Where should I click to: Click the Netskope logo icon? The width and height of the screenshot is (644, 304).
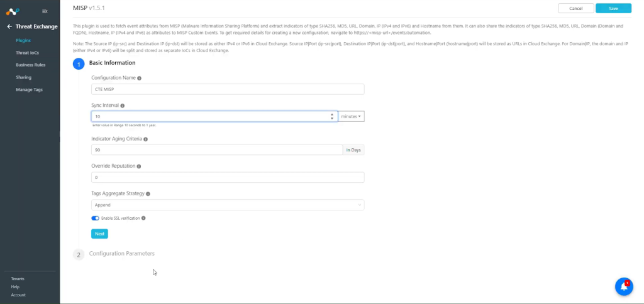coord(13,11)
